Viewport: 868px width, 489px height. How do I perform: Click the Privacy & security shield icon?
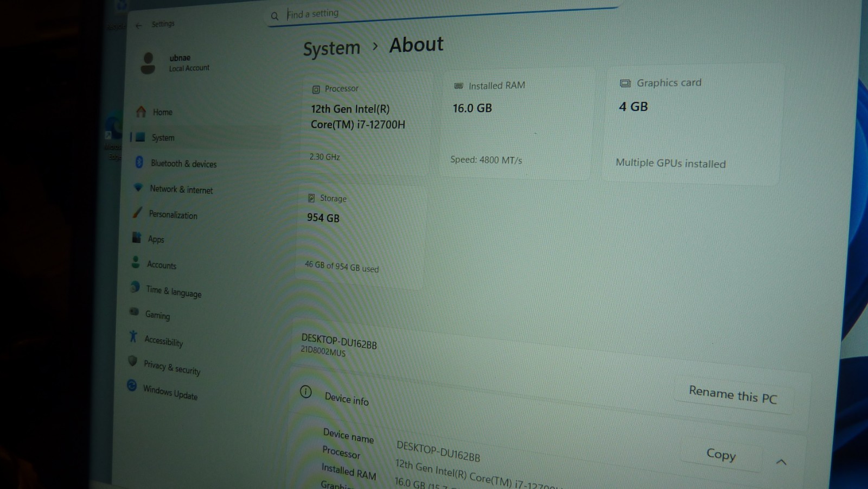point(132,361)
